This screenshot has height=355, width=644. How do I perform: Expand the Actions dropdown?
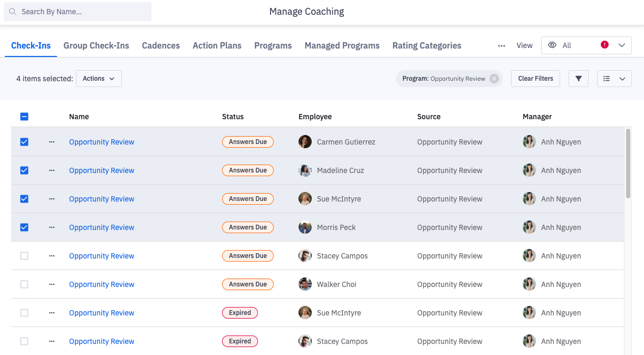(x=99, y=79)
